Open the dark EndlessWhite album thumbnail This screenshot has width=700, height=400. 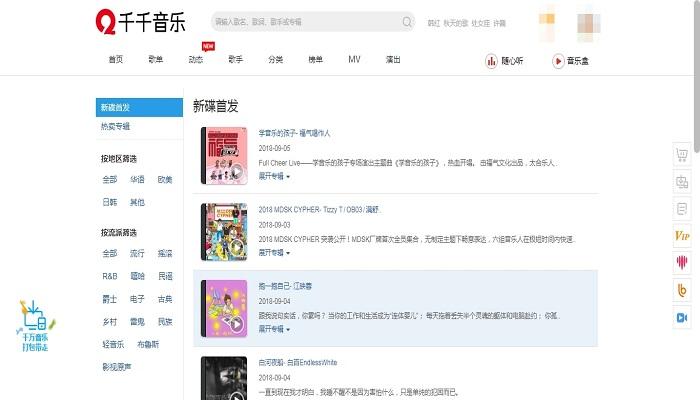point(224,378)
